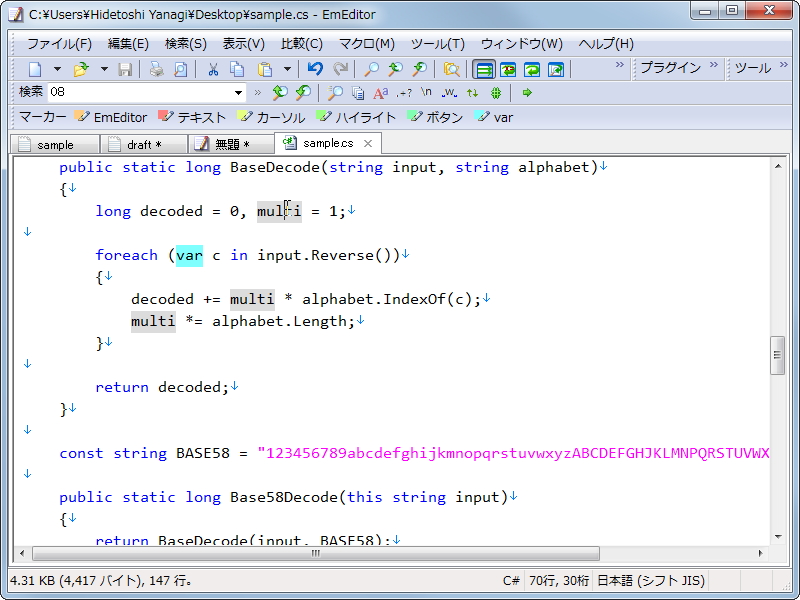Click the EmEditor marker button
The image size is (800, 600).
click(x=111, y=117)
